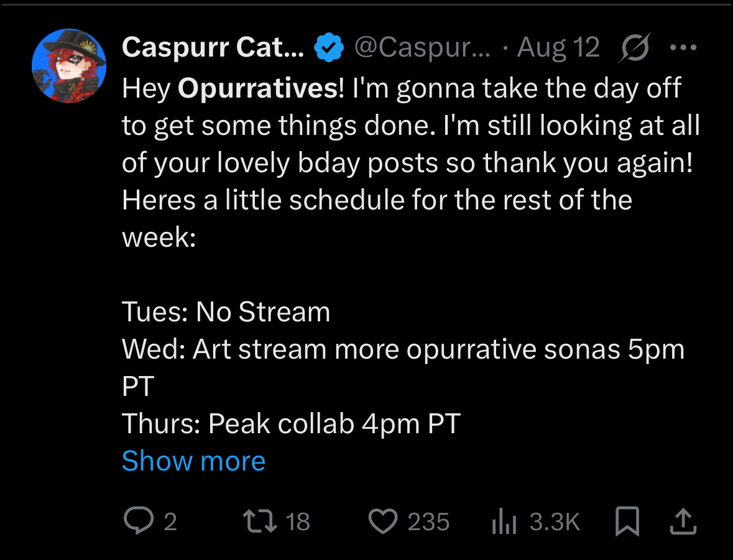This screenshot has height=560, width=733.
Task: Click the "Thurs: Peak collab 4pm PT" line
Action: pyautogui.click(x=291, y=424)
